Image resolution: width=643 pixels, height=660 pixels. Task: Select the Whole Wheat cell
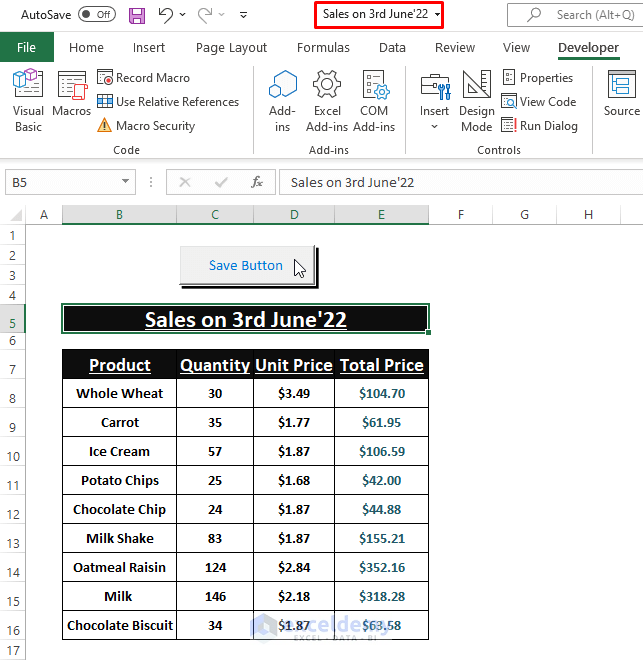(120, 393)
